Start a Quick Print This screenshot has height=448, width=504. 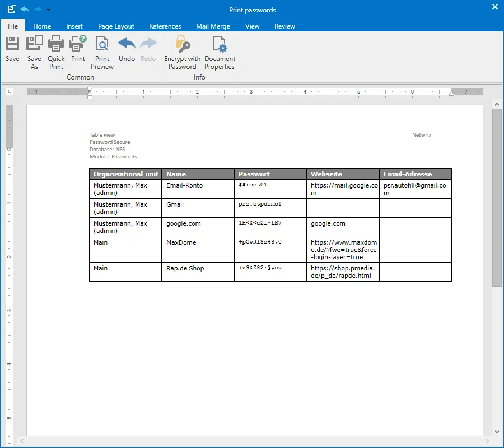click(x=56, y=53)
